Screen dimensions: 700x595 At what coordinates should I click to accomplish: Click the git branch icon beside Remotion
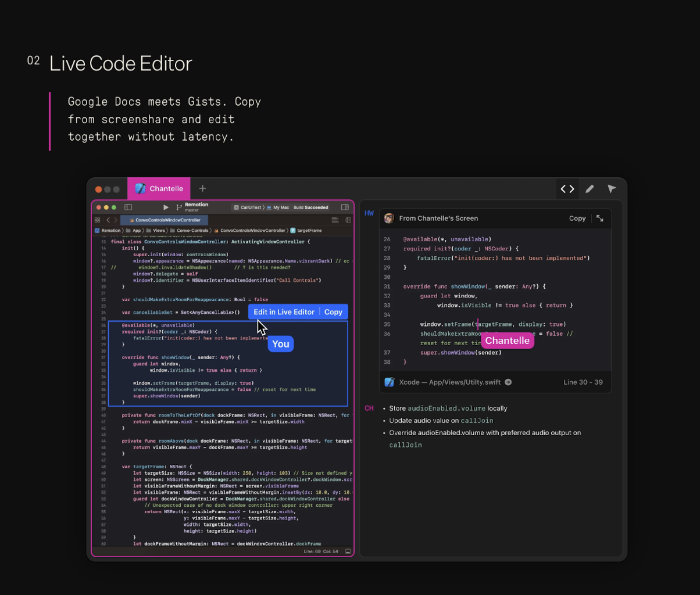click(x=178, y=207)
